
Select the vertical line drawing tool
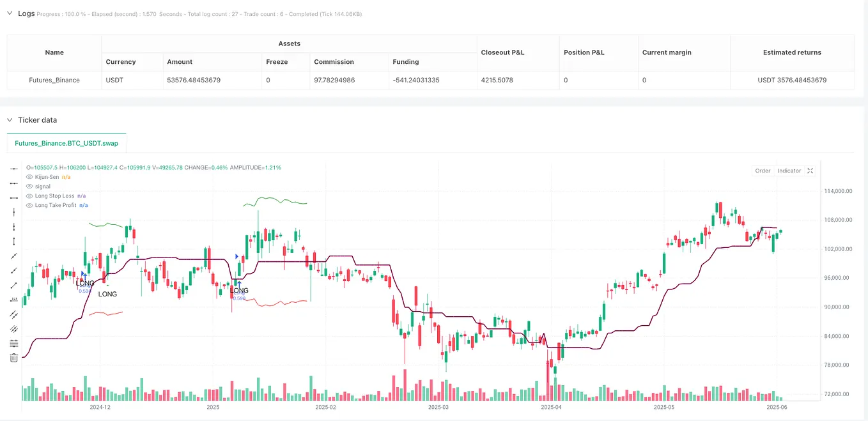click(13, 213)
